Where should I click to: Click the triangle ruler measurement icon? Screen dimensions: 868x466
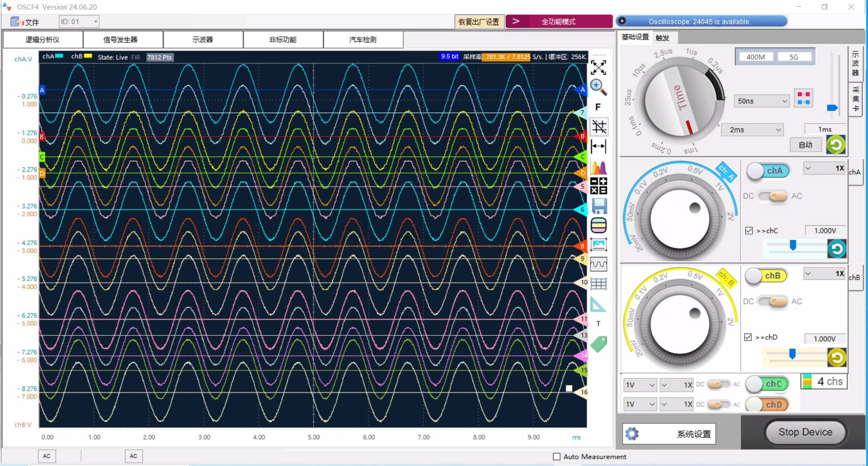[598, 304]
